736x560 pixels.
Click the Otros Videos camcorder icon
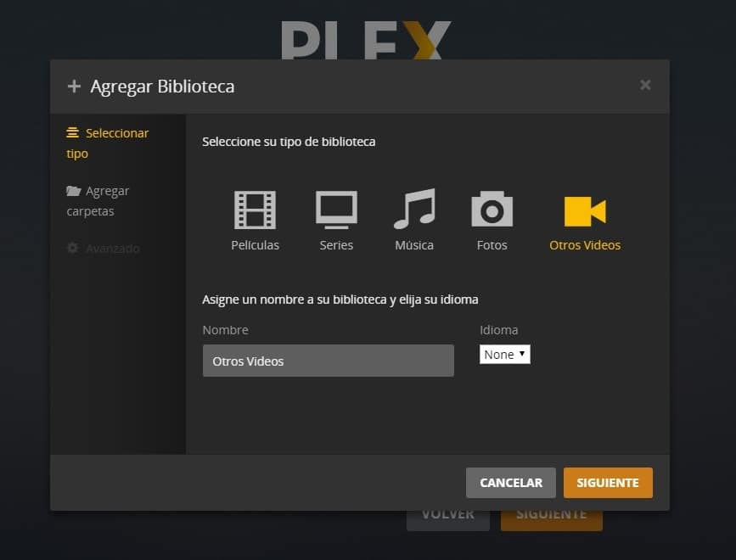click(x=585, y=210)
